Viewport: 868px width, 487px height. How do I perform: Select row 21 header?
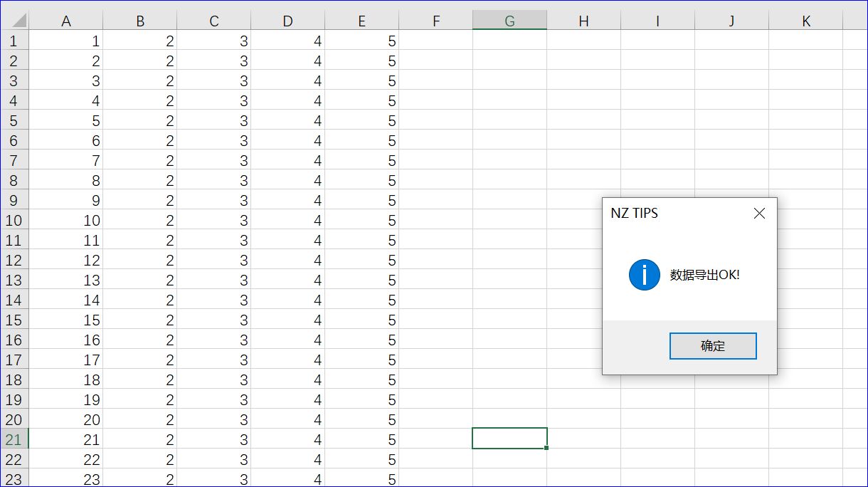click(x=14, y=440)
